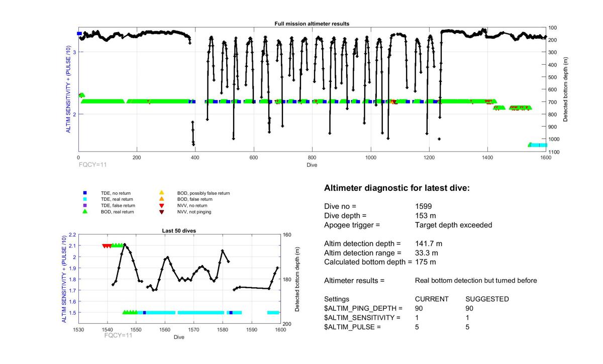Click the 'BOD, possibly false return' legend text
The height and width of the screenshot is (364, 603).
pyautogui.click(x=203, y=193)
